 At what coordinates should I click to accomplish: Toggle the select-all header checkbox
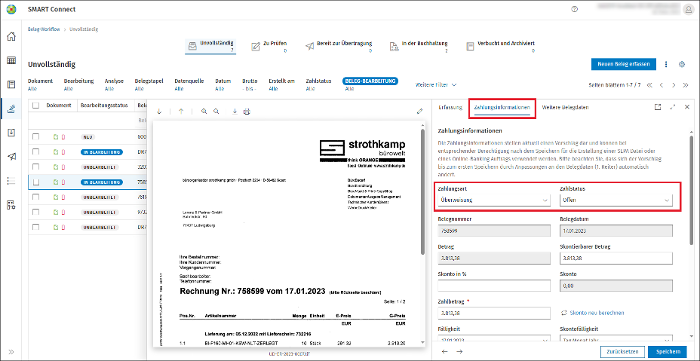[x=36, y=105]
